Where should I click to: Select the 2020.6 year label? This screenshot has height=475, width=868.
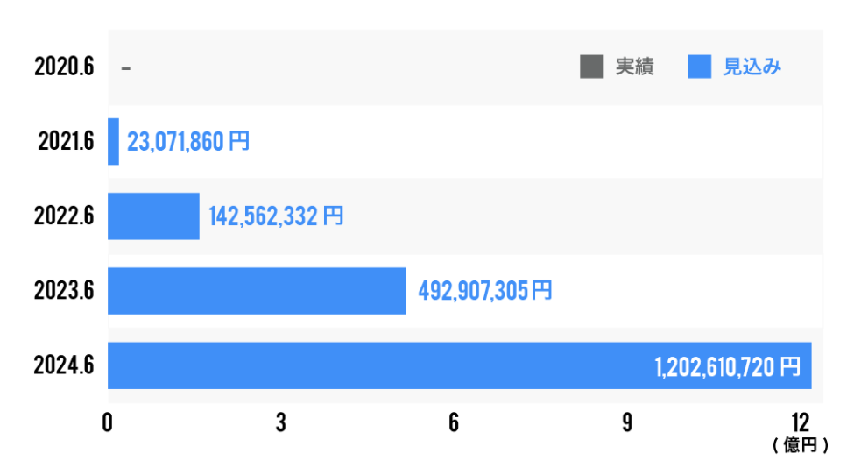[x=64, y=67]
